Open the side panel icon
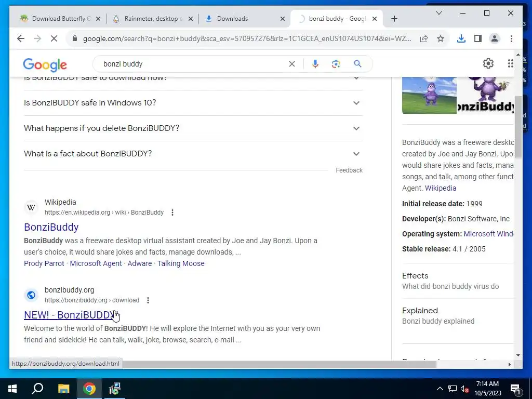532x399 pixels. [x=478, y=38]
